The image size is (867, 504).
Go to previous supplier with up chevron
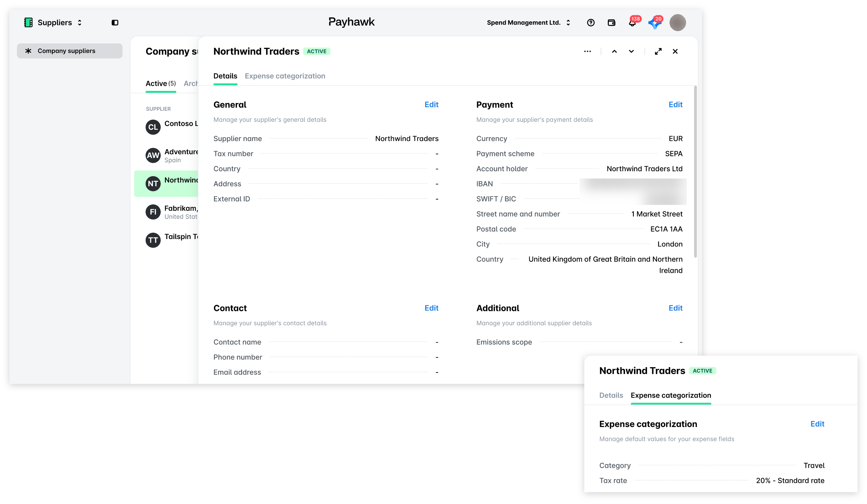[x=614, y=51]
